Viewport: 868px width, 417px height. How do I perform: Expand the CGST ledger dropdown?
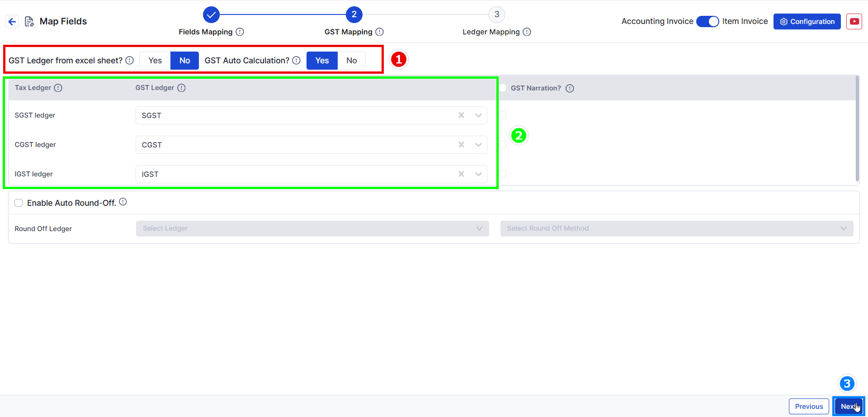[478, 145]
